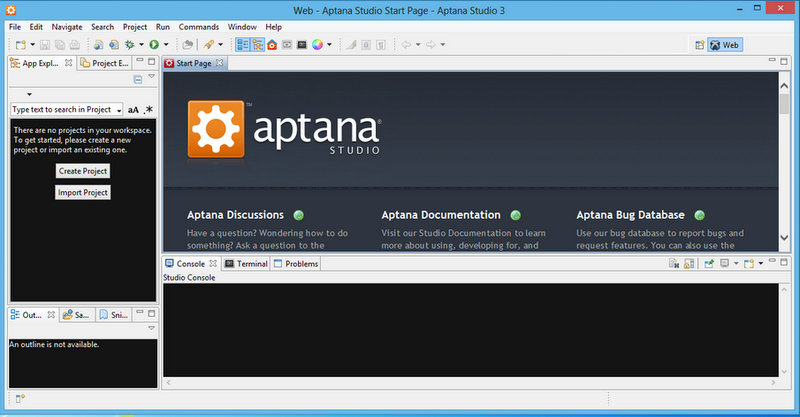800x417 pixels.
Task: Toggle the Web perspective button
Action: (x=724, y=45)
